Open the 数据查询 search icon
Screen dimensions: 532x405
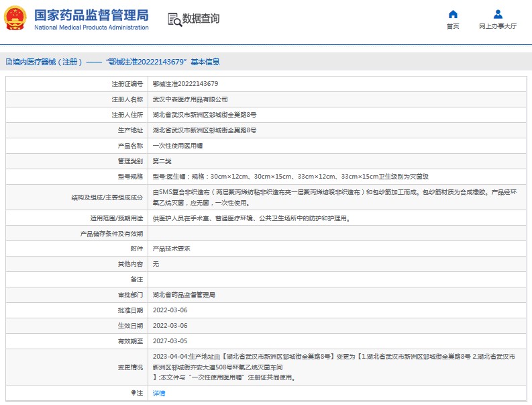tap(174, 19)
